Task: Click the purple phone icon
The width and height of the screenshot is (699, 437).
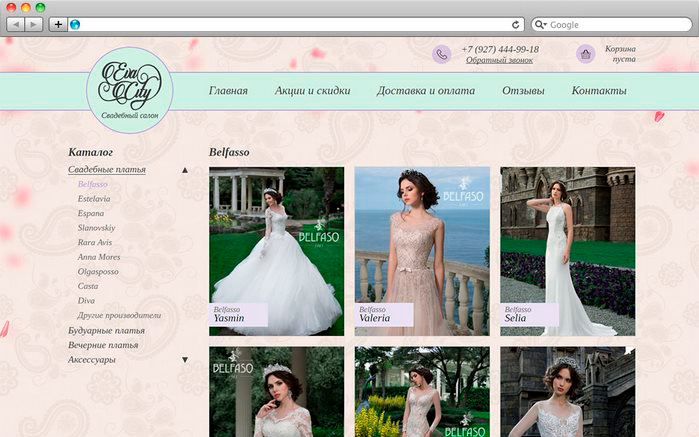Action: click(441, 54)
